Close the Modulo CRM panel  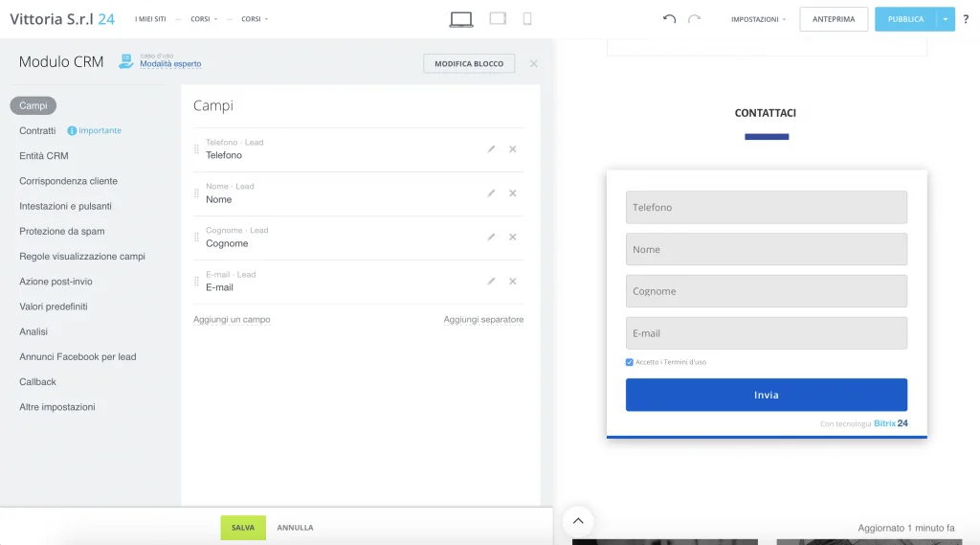533,63
